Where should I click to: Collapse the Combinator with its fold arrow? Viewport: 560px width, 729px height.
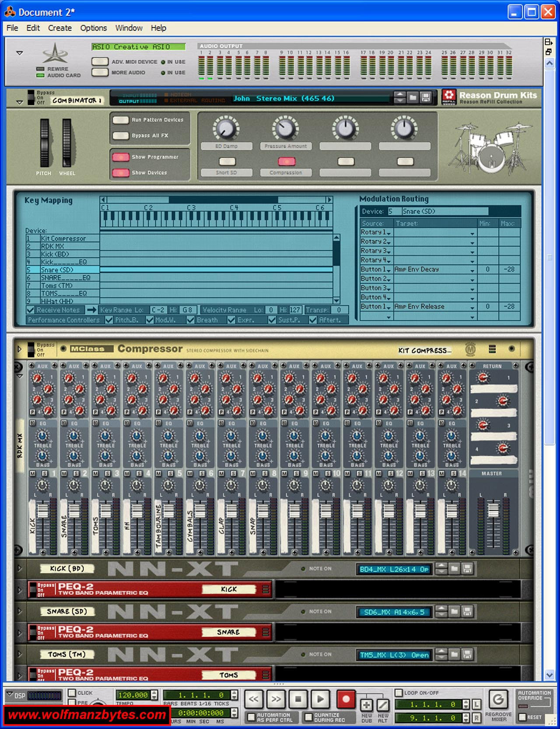pyautogui.click(x=19, y=102)
